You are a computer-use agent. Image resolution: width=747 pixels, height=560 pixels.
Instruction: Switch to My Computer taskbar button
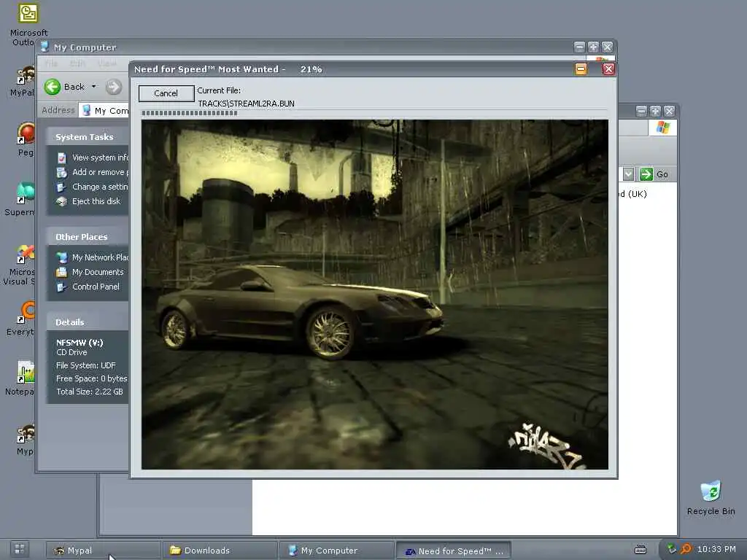(x=336, y=551)
